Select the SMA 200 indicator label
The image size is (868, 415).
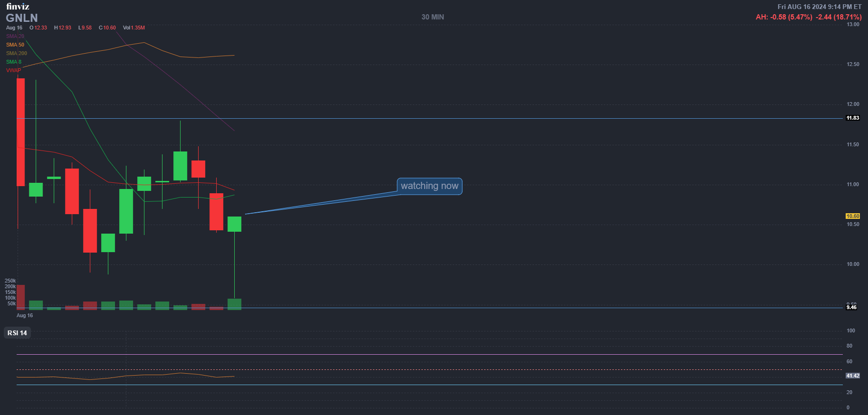click(16, 53)
